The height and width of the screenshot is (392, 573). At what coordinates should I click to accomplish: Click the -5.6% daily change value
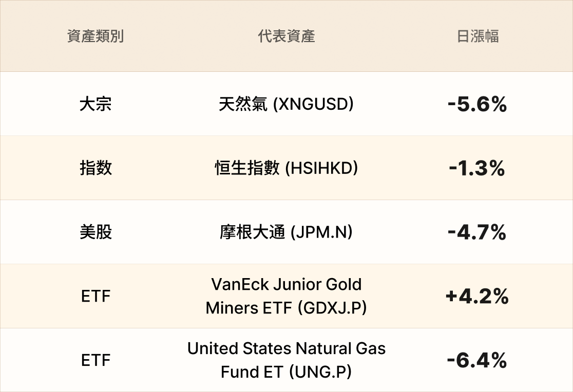(477, 105)
